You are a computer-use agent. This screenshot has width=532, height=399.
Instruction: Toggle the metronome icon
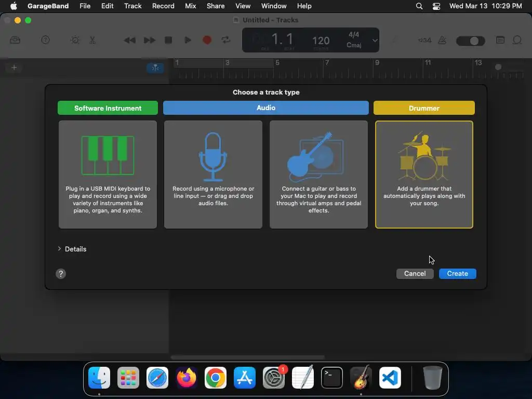tap(442, 40)
